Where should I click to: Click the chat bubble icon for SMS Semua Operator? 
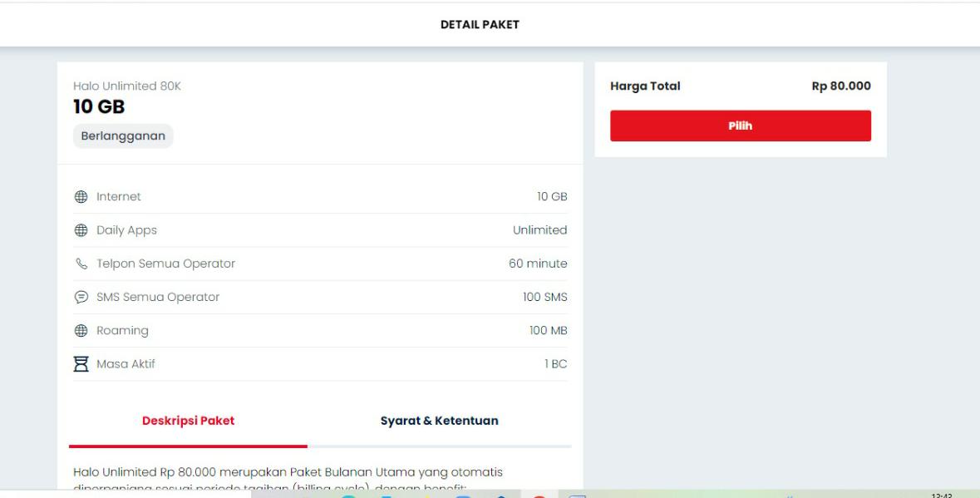(80, 297)
